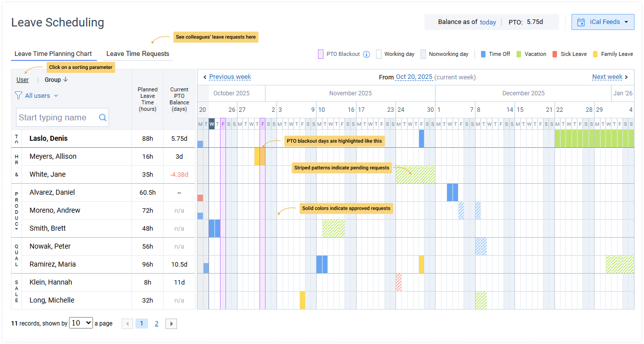Image resolution: width=644 pixels, height=344 pixels.
Task: Click the Start typing name search field
Action: (55, 118)
